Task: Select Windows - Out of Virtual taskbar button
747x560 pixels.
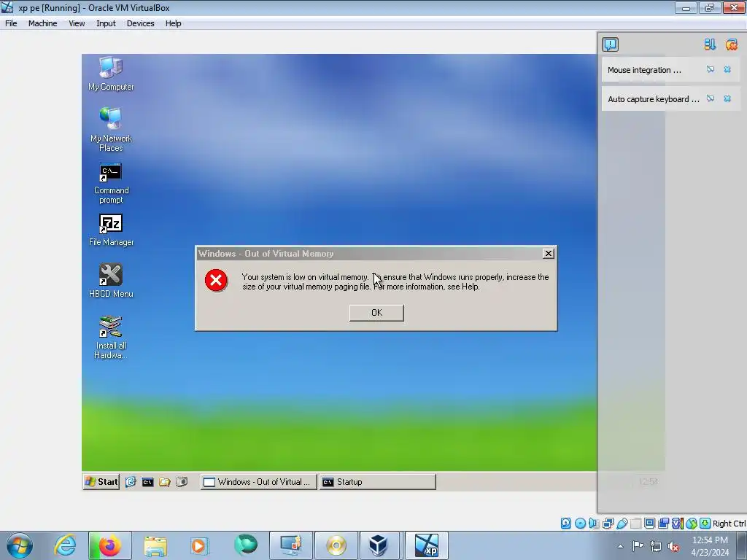Action: click(x=259, y=482)
